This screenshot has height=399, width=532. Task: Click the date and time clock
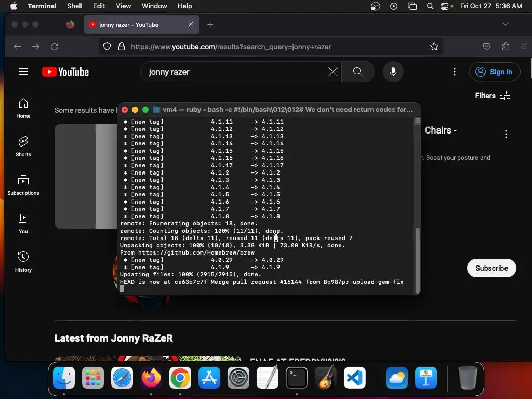pos(491,6)
